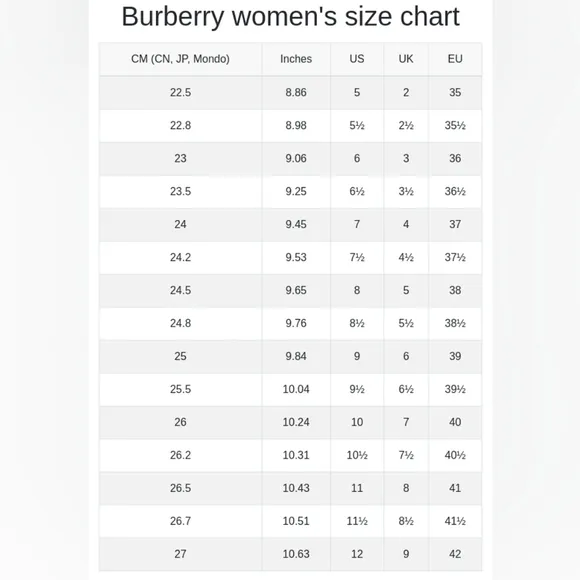Click UK size 8 cell
Screen dimensions: 580x580
(x=406, y=488)
